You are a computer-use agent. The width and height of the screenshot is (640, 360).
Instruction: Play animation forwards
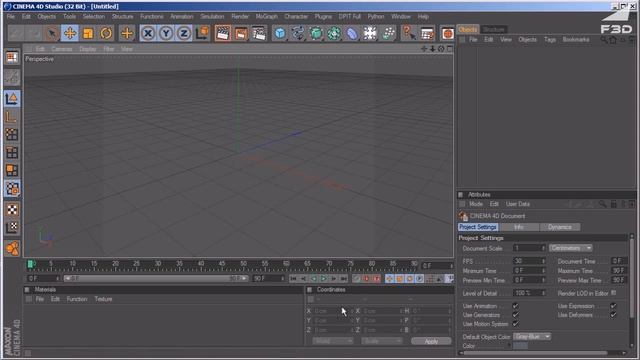pos(324,278)
